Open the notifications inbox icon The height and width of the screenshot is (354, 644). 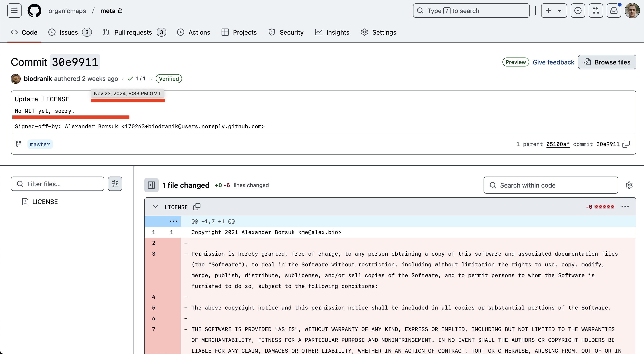click(x=614, y=11)
